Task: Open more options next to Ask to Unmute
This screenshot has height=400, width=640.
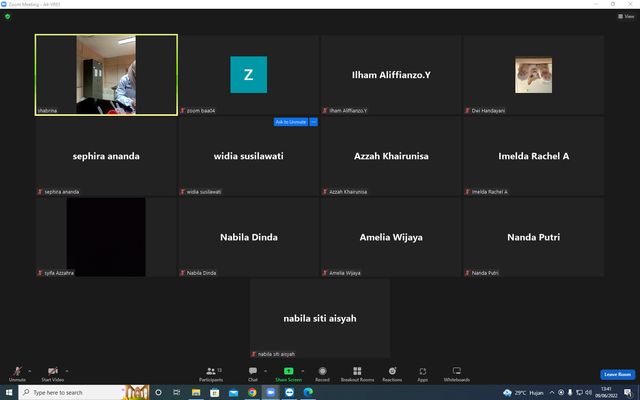Action: pos(313,122)
